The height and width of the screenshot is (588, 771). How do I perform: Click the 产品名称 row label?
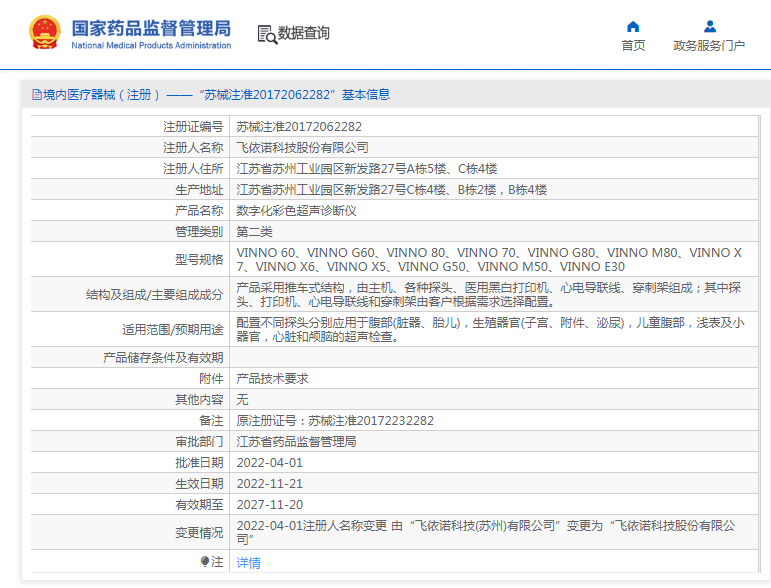[199, 211]
